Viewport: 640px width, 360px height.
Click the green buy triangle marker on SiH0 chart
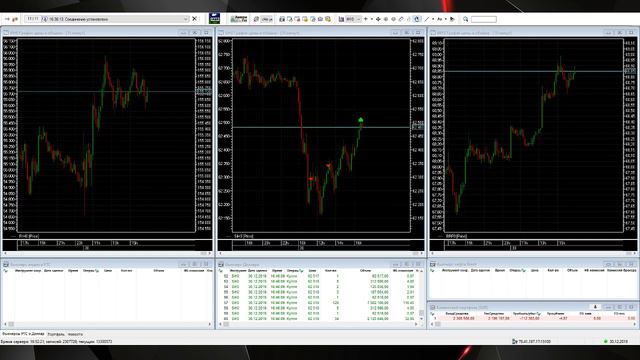click(x=360, y=120)
